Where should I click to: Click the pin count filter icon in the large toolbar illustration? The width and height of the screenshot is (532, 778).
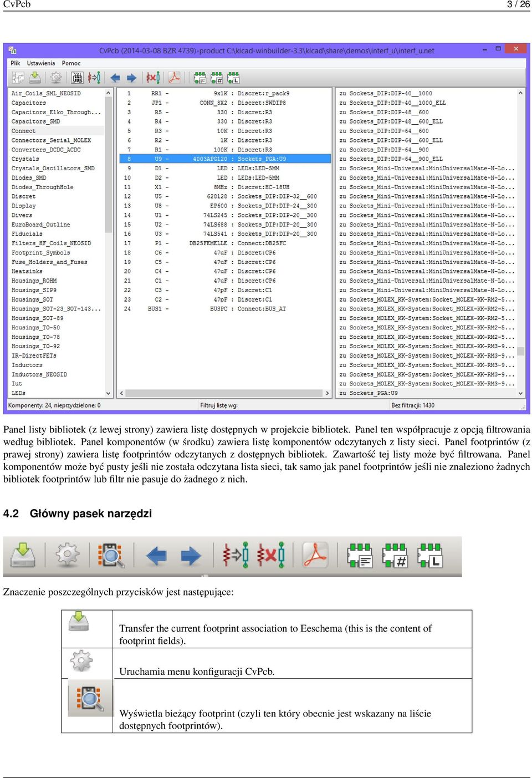pos(395,555)
